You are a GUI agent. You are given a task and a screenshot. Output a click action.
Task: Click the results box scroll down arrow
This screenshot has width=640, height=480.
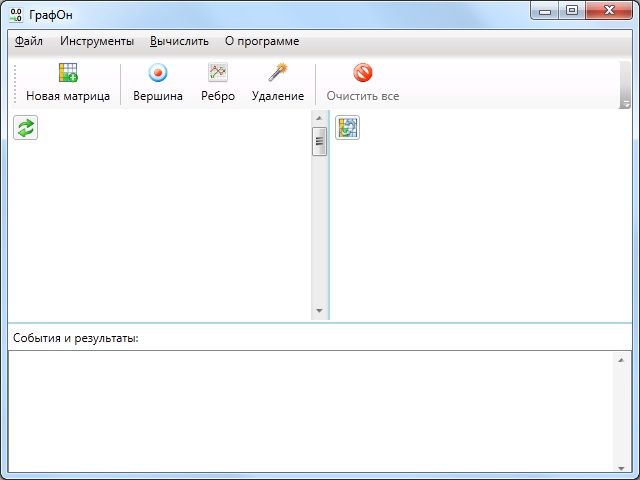pos(621,468)
